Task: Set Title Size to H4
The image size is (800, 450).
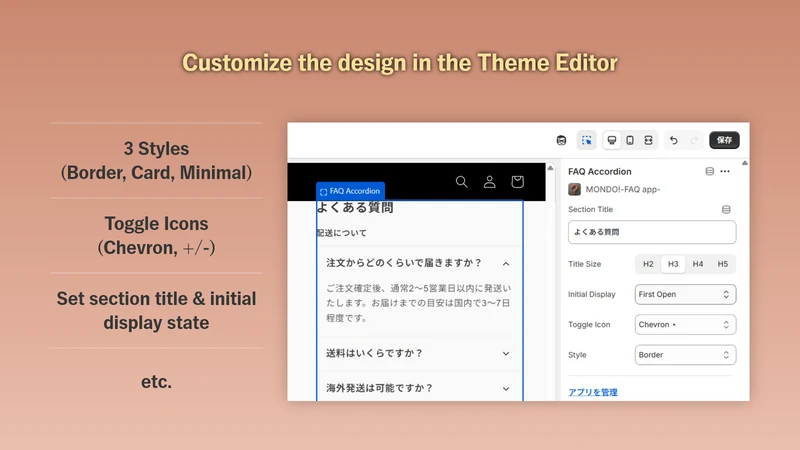Action: click(697, 264)
